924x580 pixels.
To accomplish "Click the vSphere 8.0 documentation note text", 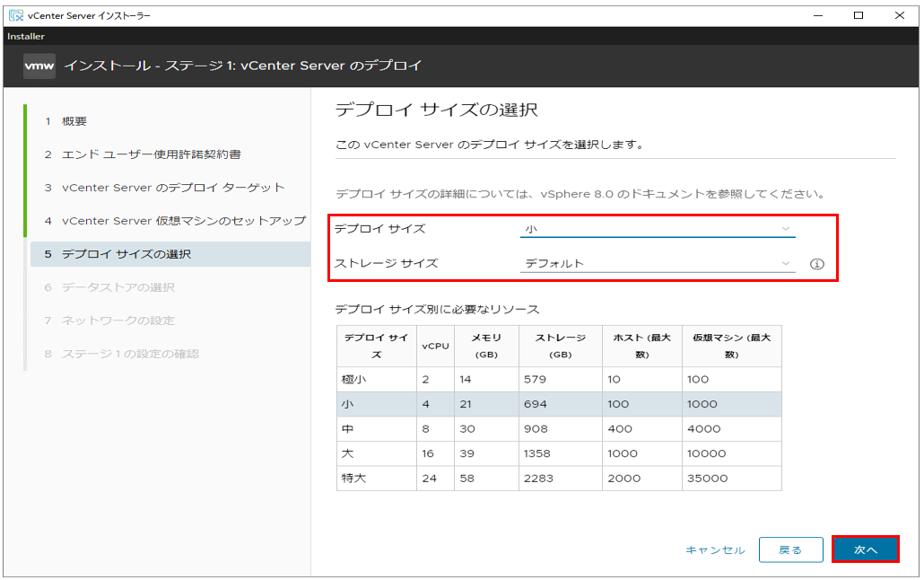I will click(x=580, y=194).
